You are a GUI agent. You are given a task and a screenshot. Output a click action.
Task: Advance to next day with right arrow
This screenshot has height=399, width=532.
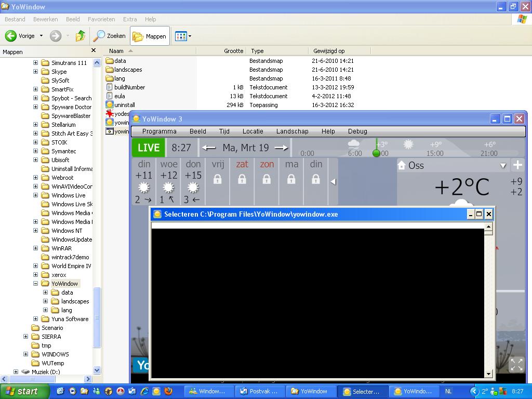[x=281, y=148]
